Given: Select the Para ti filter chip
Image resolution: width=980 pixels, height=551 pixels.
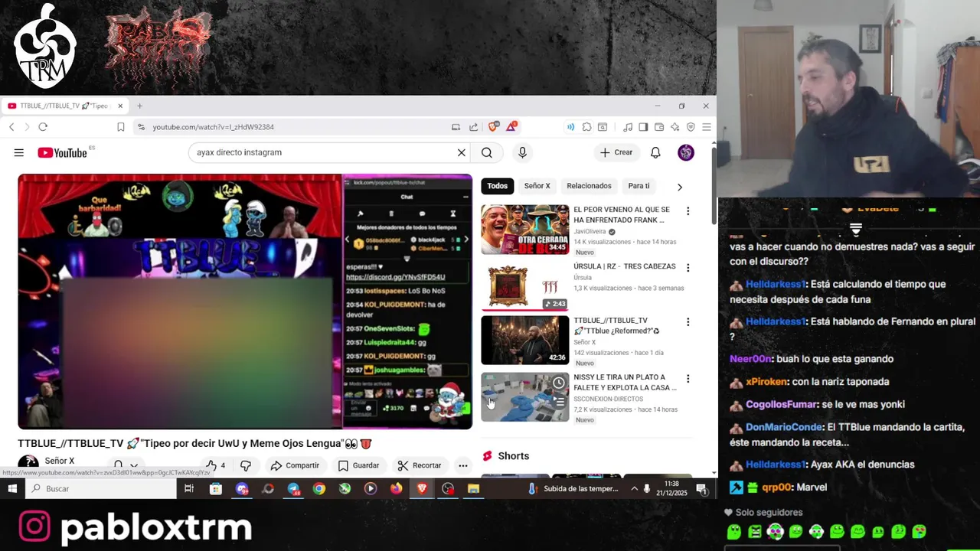Looking at the screenshot, I should (x=639, y=186).
